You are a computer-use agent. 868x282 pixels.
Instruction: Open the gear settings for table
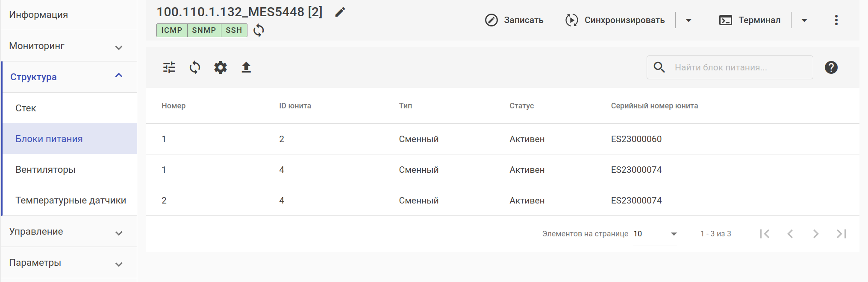coord(221,67)
